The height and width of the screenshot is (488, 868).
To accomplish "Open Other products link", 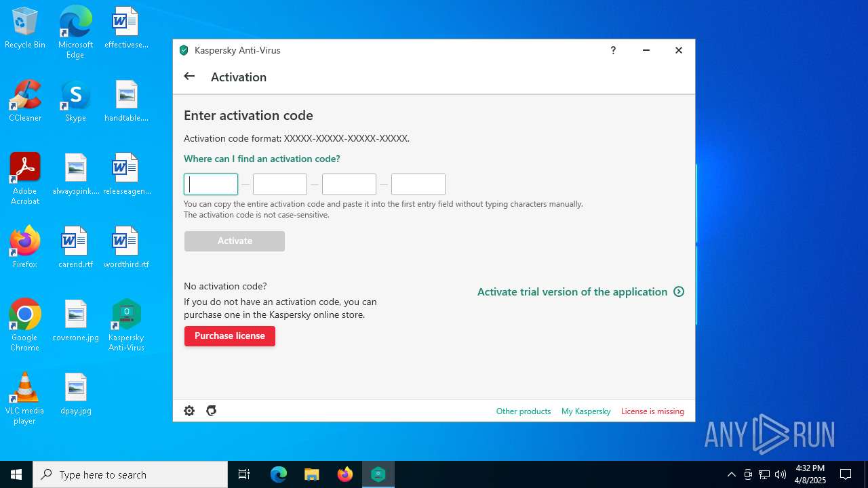I will coord(524,411).
